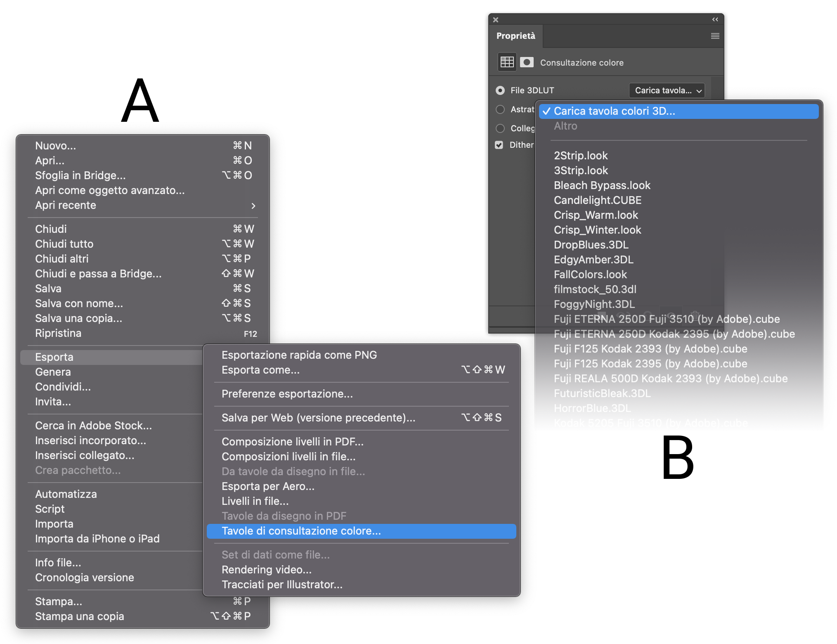Close the Proprietà panel with the X
837x644 pixels.
496,19
